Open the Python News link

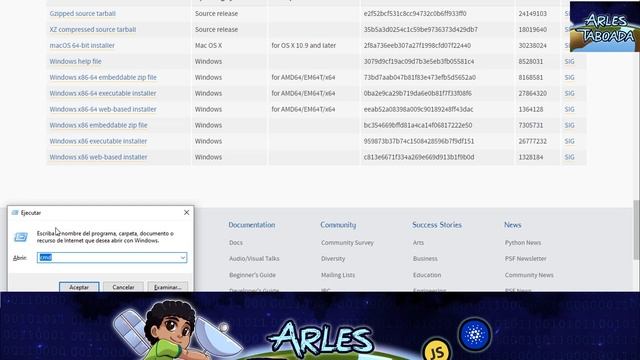click(522, 242)
